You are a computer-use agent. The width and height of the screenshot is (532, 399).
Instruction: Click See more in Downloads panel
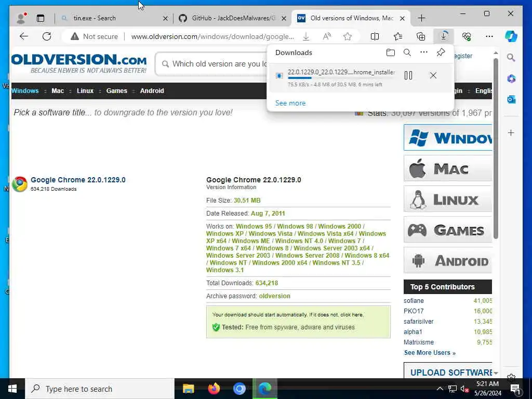pos(290,103)
